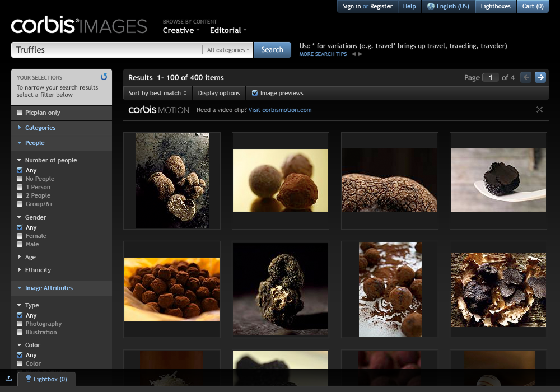Open Display options menu
This screenshot has height=392, width=560.
(x=219, y=93)
